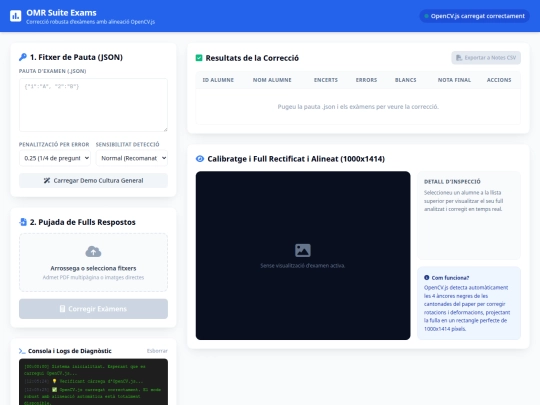The image size is (540, 405).
Task: Click the ERRORS column header
Action: (366, 80)
